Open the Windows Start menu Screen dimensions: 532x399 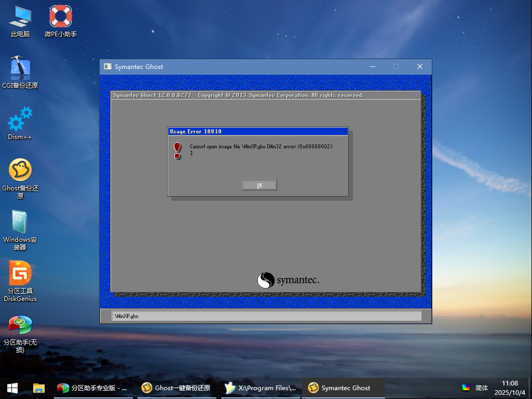(x=12, y=388)
